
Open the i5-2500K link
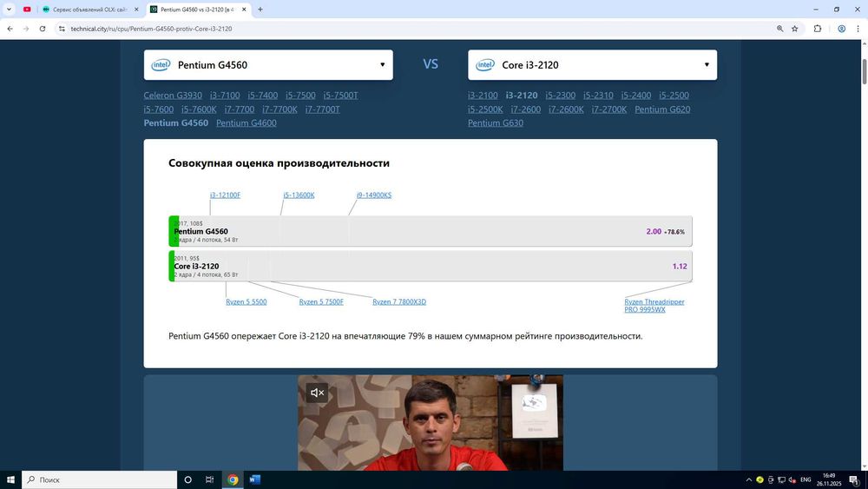(485, 109)
